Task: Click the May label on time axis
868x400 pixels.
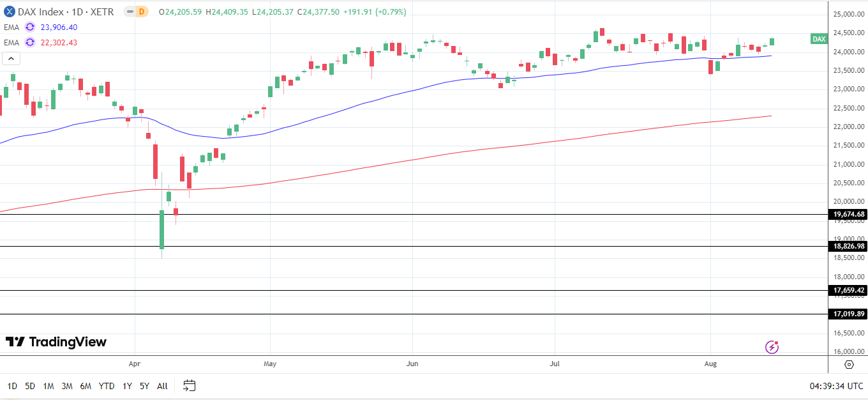Action: tap(270, 364)
